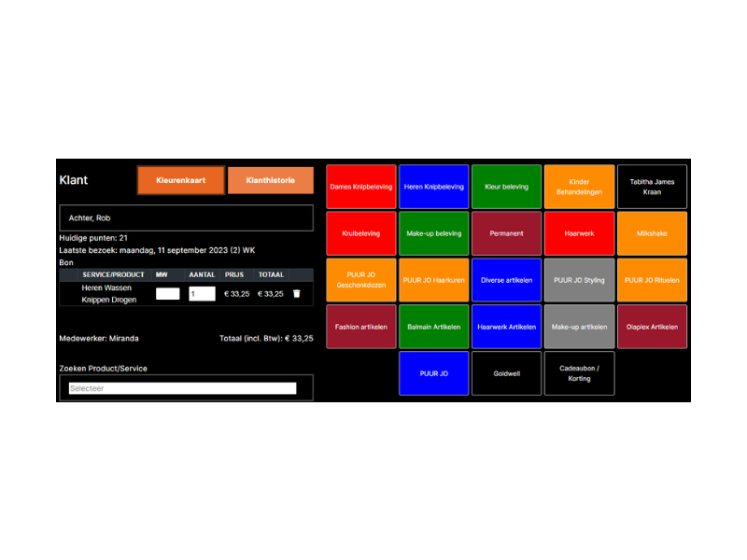Select Dames Knipbeleving category
The width and height of the screenshot is (747, 560).
[x=360, y=187]
